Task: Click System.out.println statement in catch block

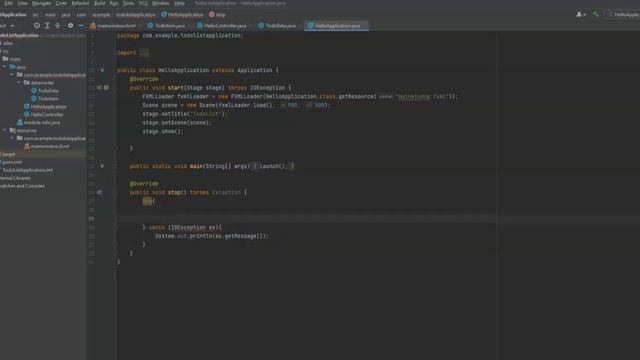Action: [x=212, y=236]
